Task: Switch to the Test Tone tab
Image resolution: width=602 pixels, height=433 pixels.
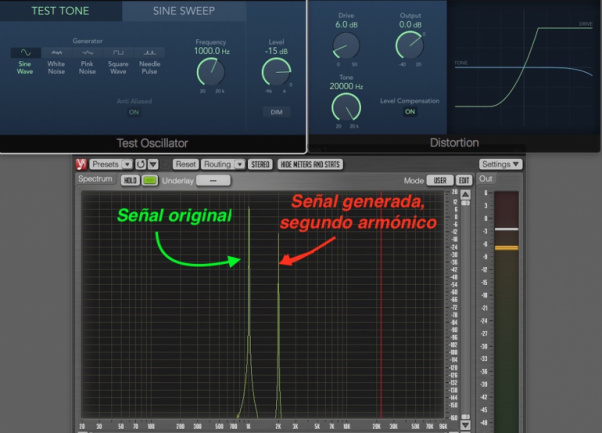Action: pos(60,11)
